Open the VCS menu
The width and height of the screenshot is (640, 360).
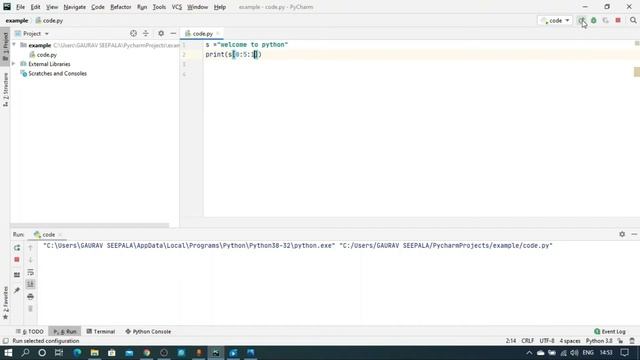tap(177, 7)
